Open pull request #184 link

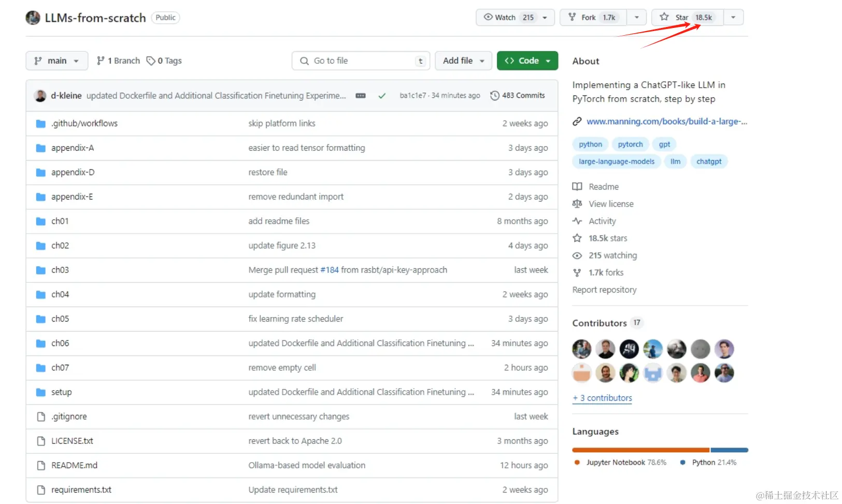click(330, 270)
